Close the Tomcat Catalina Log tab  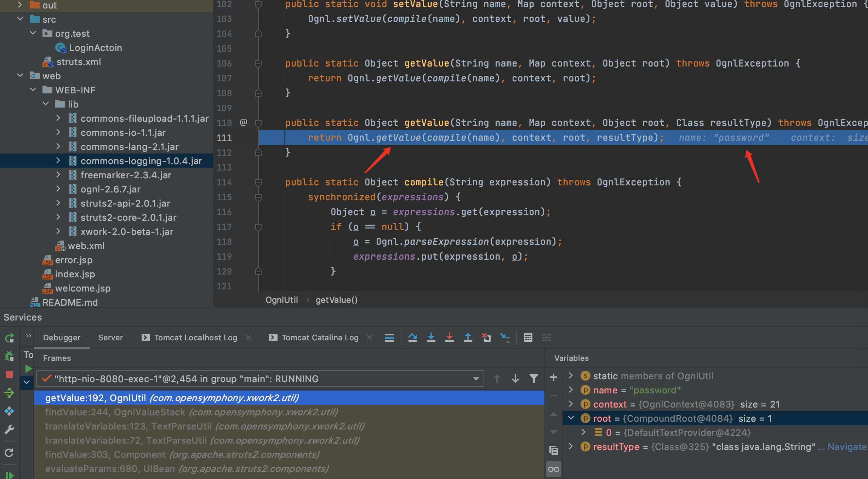(370, 337)
